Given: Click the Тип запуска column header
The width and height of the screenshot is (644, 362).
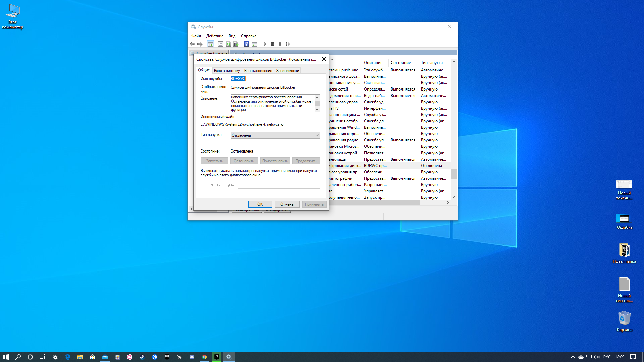Looking at the screenshot, I should coord(434,63).
